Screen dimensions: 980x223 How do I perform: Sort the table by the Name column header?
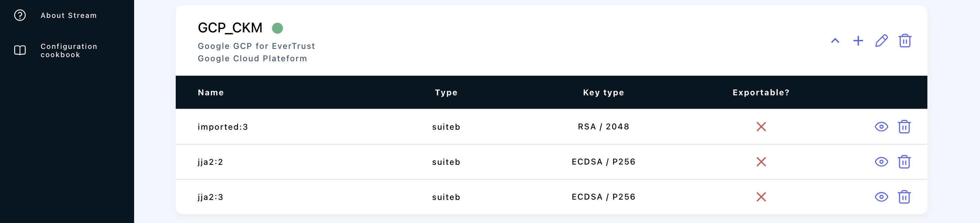tap(211, 92)
